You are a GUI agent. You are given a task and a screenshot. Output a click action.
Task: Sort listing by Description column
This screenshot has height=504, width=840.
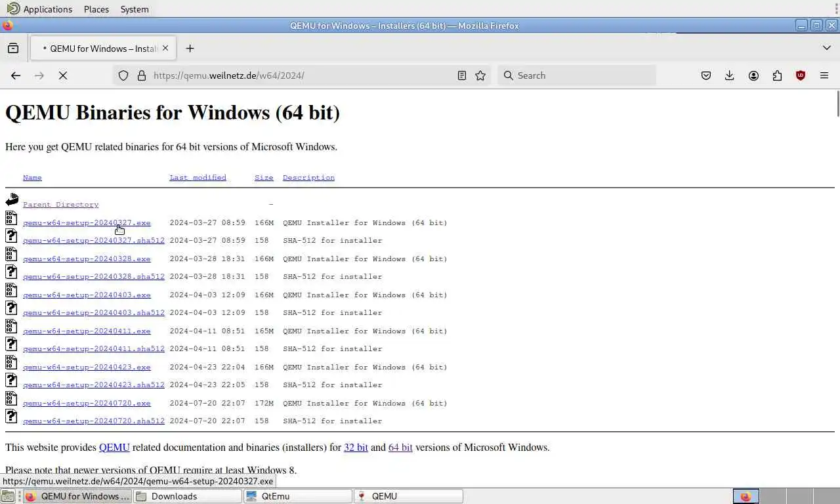click(308, 177)
